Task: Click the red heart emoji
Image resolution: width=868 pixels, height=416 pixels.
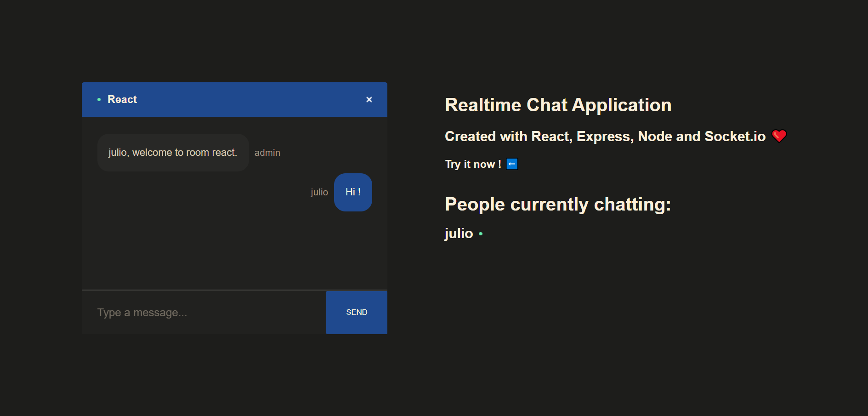Action: 779,136
